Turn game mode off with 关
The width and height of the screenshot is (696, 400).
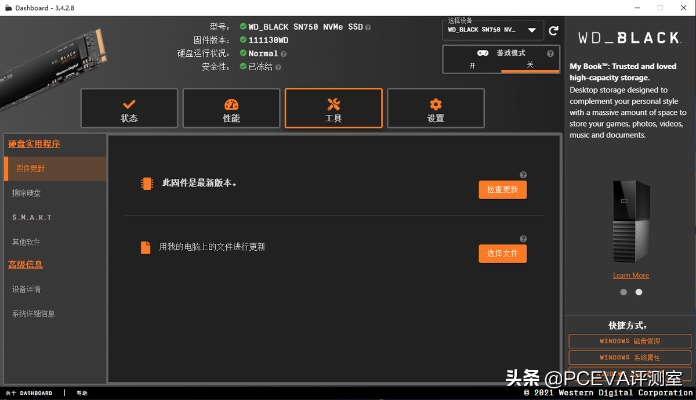pos(530,65)
